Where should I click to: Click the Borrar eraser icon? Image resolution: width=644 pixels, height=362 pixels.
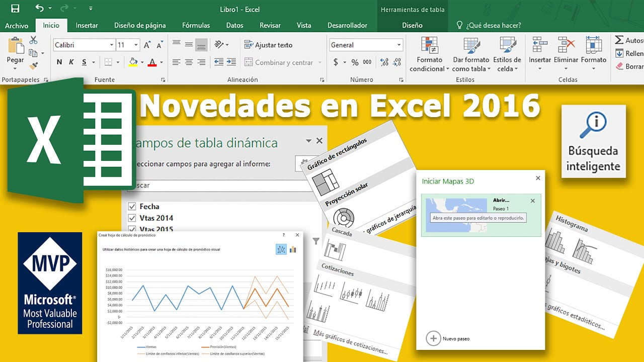(620, 66)
